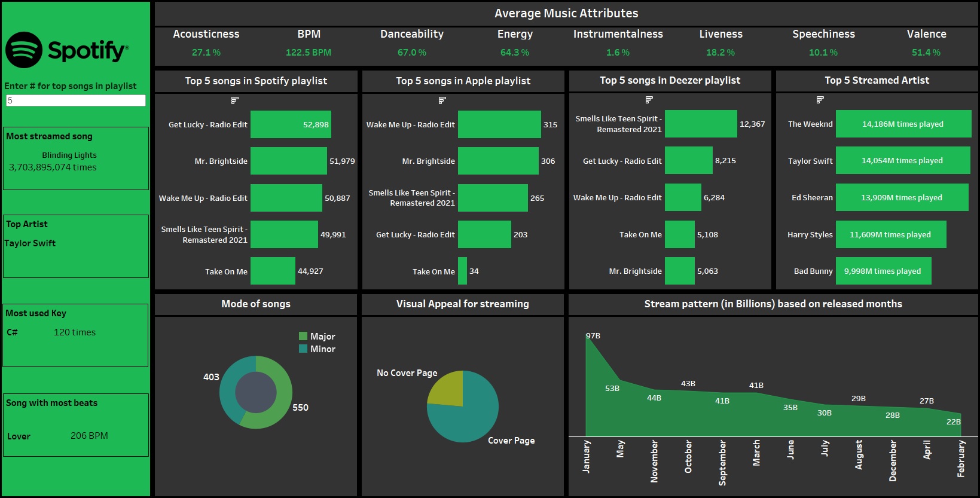Click sort icon in Streamed Artist chart

(x=820, y=100)
